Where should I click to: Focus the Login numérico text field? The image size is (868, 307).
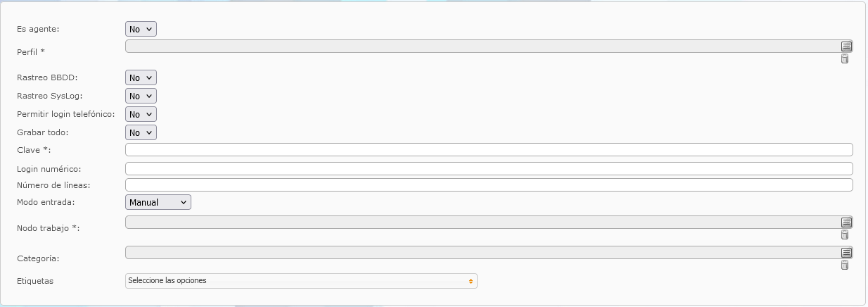click(x=489, y=169)
